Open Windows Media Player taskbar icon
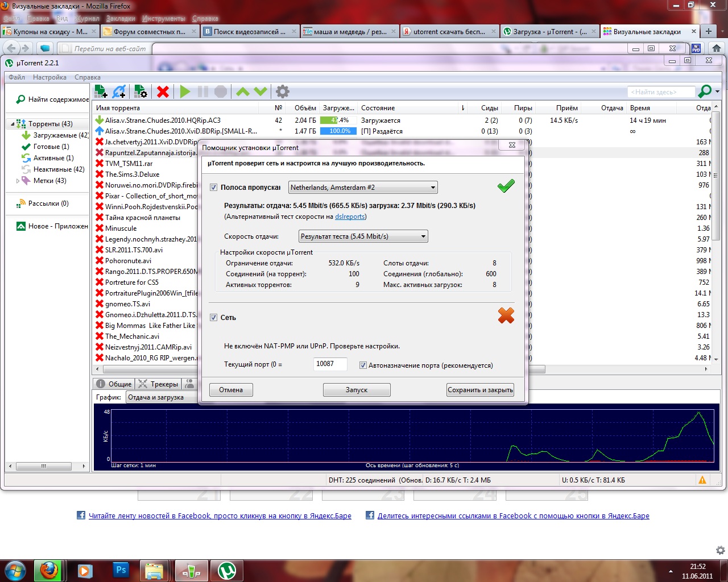The height and width of the screenshot is (582, 728). pyautogui.click(x=85, y=570)
